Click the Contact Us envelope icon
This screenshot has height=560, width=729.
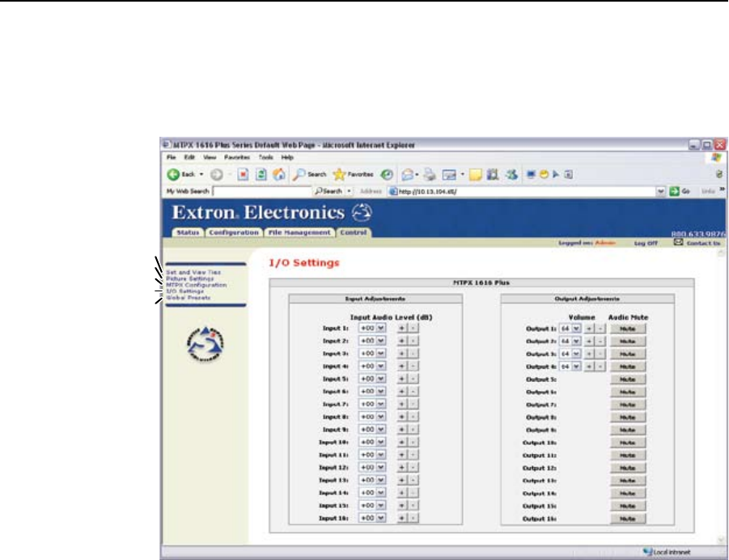pyautogui.click(x=679, y=242)
